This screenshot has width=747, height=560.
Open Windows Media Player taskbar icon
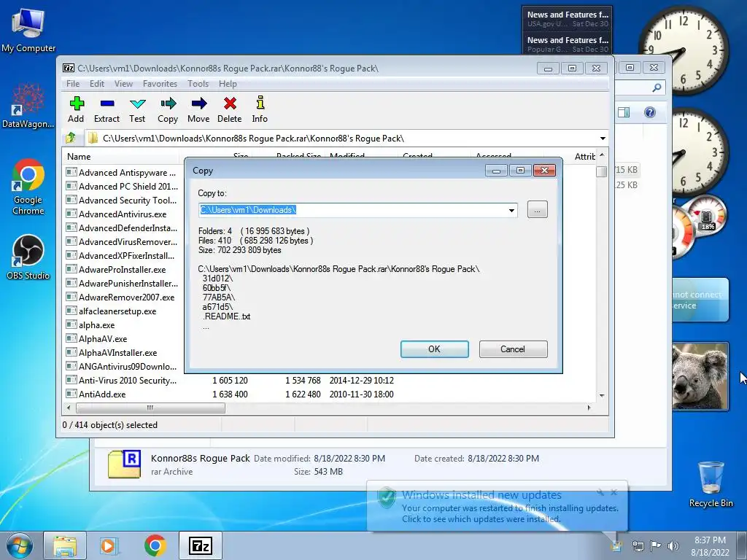(108, 545)
